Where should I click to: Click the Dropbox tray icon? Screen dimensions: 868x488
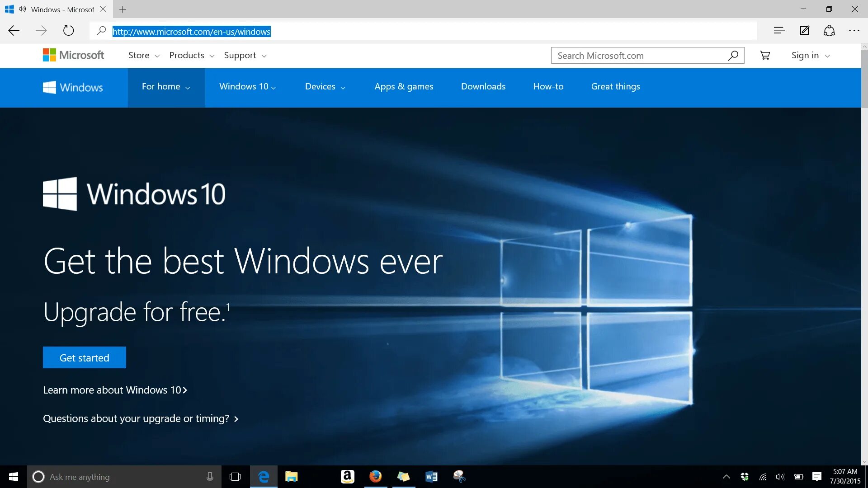tap(745, 477)
